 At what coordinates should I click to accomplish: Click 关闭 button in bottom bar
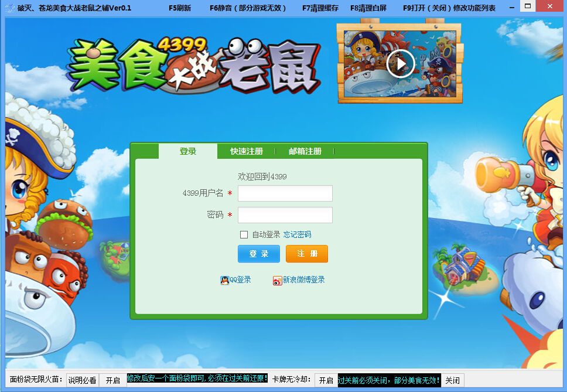[x=453, y=380]
